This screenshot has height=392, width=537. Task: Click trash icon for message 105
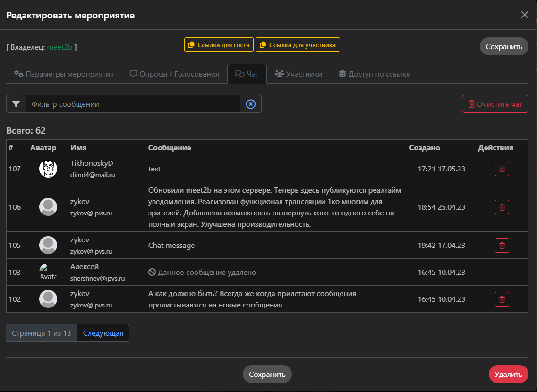502,245
